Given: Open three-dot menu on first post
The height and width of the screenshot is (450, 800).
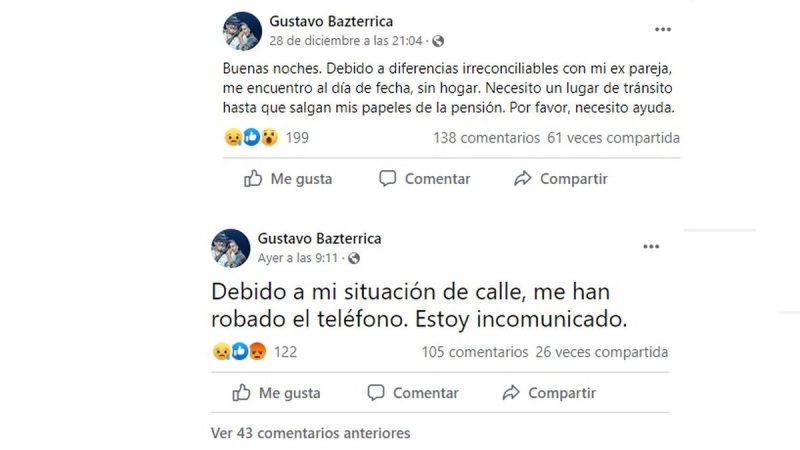Looking at the screenshot, I should [662, 30].
